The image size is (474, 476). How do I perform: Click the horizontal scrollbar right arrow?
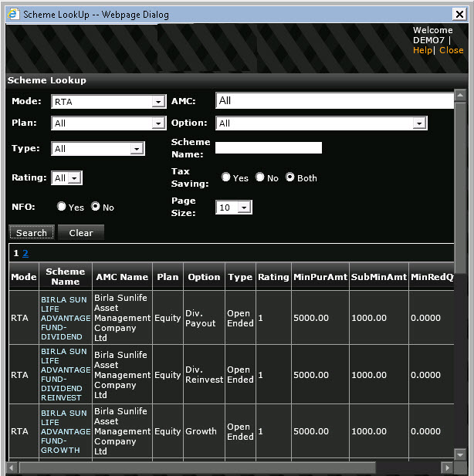click(446, 468)
